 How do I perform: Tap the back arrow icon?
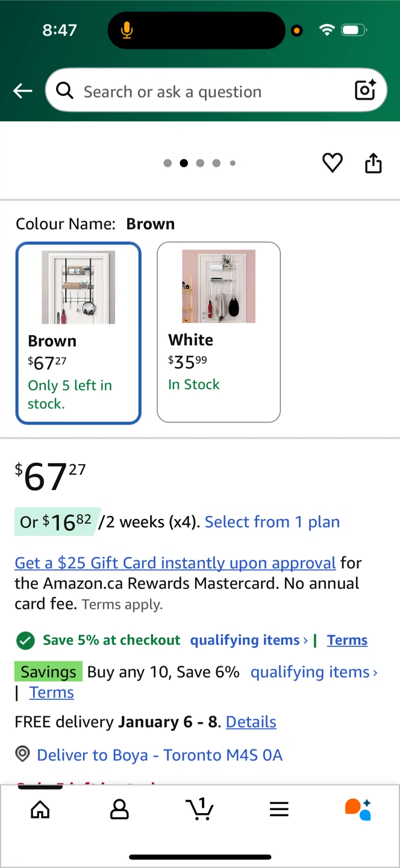click(23, 91)
